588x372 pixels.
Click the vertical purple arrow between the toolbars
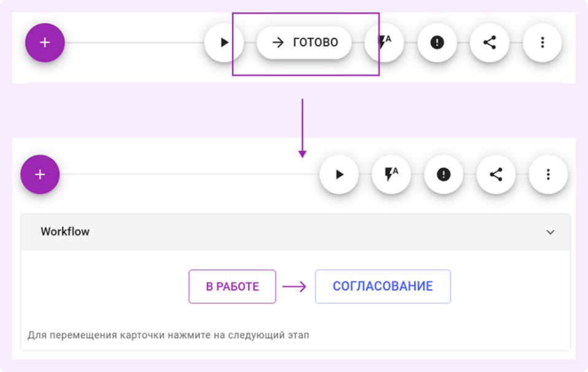point(302,127)
